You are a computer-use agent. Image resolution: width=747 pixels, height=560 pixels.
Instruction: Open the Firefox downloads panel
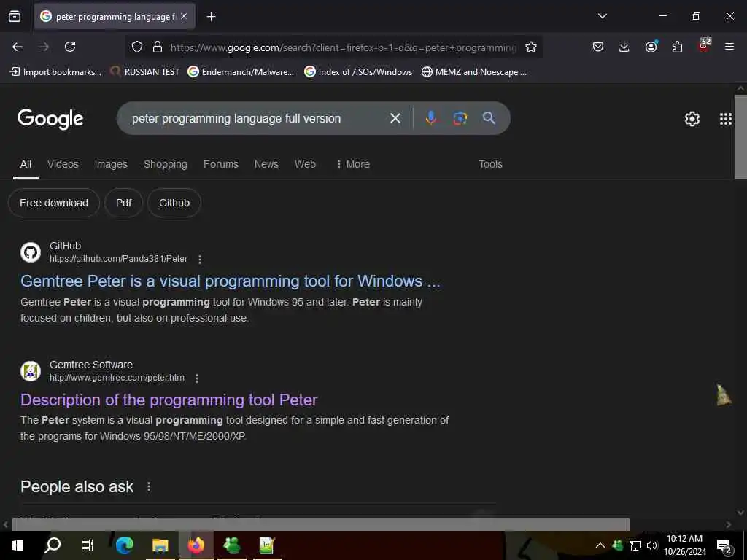click(624, 47)
